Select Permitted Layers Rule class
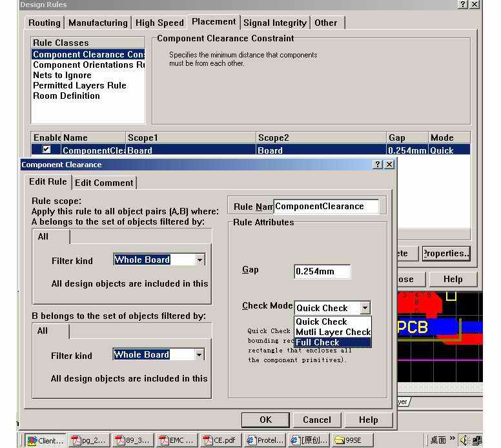This screenshot has width=501, height=448. point(79,85)
